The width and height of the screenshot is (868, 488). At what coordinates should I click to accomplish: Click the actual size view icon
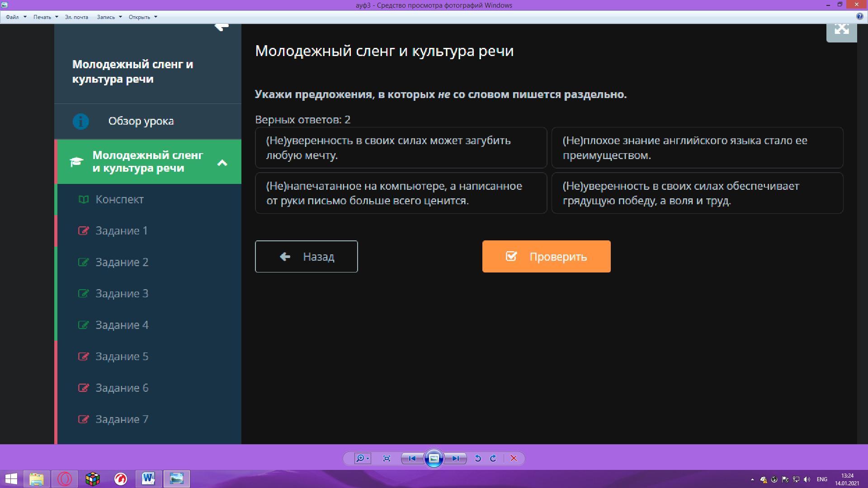click(387, 458)
